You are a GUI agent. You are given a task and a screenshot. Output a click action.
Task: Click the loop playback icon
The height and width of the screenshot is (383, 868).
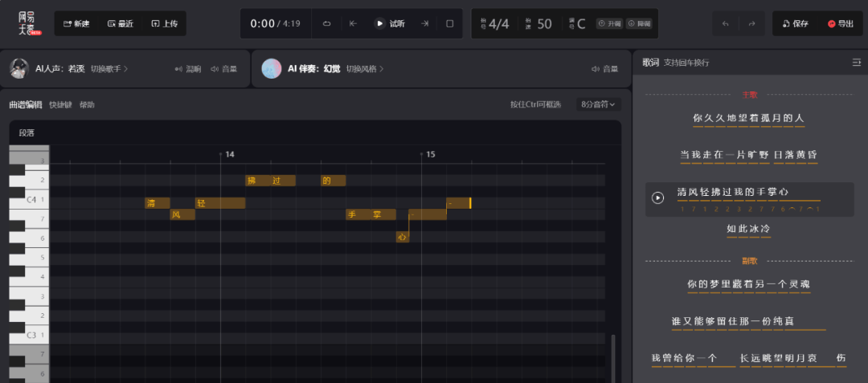point(326,24)
